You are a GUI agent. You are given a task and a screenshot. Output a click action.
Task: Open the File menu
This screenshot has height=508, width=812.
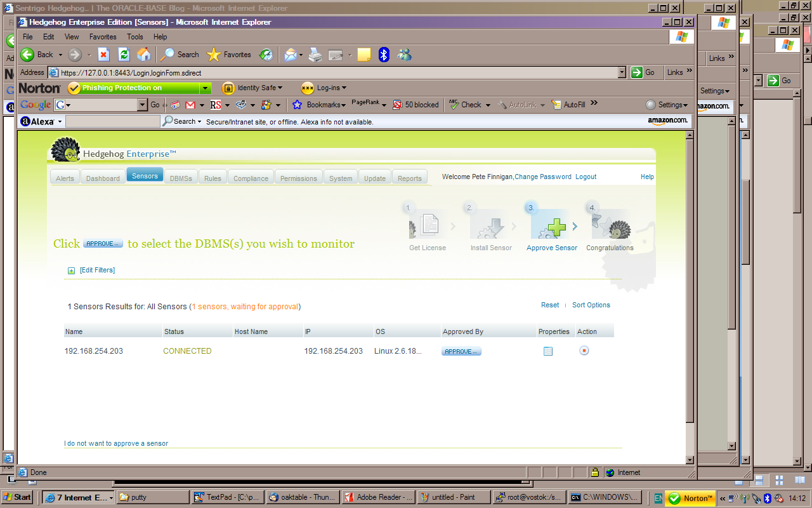point(28,37)
